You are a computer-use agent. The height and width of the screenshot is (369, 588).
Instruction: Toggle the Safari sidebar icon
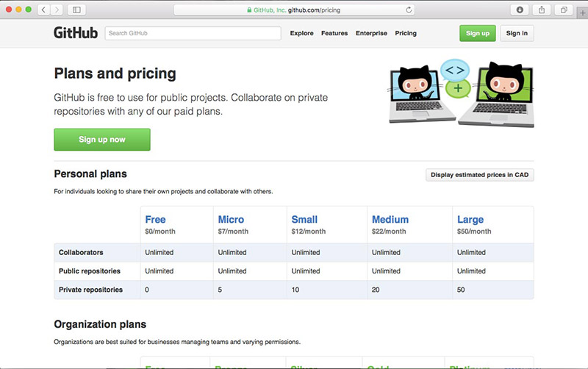coord(76,10)
